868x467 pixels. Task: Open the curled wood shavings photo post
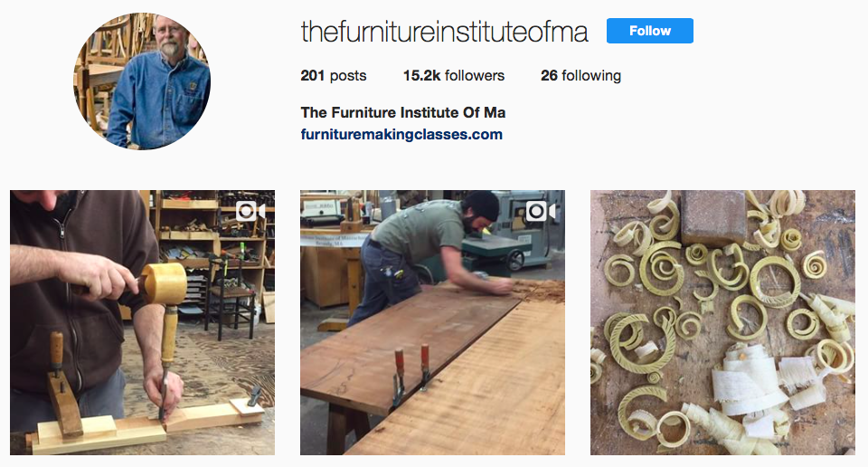point(722,322)
